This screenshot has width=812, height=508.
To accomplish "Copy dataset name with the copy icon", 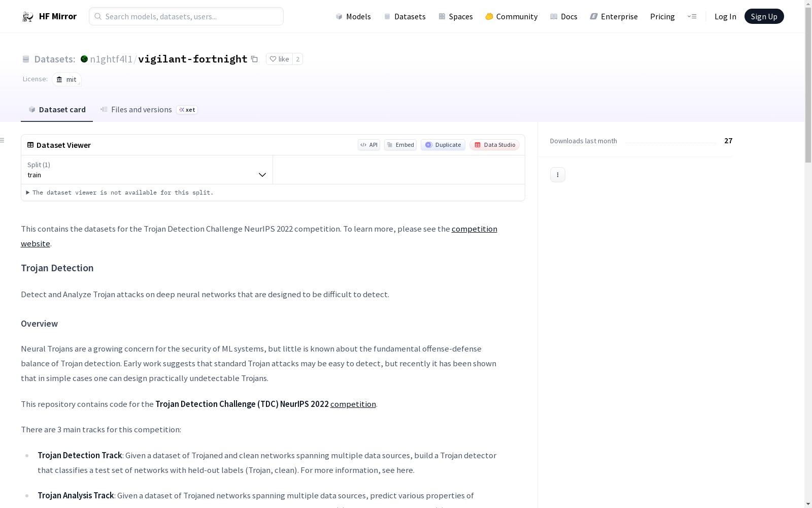I will tap(254, 59).
